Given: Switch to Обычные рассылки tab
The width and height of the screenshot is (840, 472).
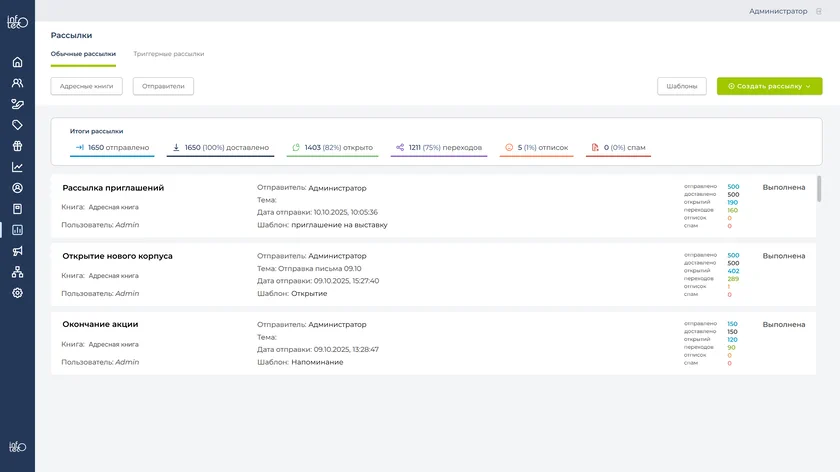Looking at the screenshot, I should [83, 54].
